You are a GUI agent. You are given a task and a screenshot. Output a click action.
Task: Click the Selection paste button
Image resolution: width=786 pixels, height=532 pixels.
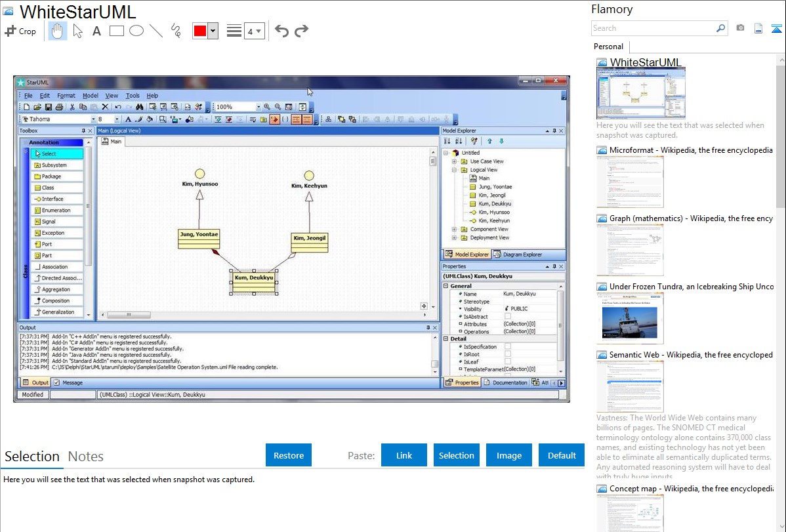click(457, 455)
